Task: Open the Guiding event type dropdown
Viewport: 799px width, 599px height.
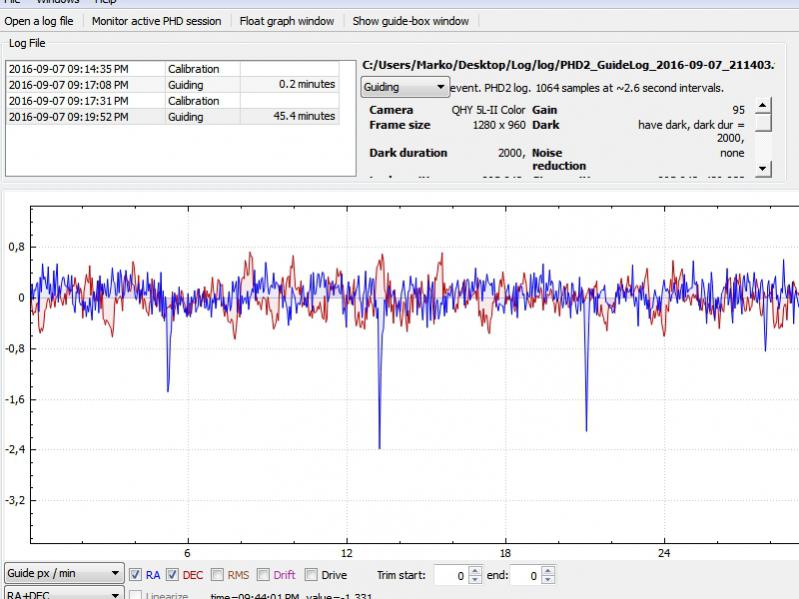Action: pyautogui.click(x=405, y=87)
